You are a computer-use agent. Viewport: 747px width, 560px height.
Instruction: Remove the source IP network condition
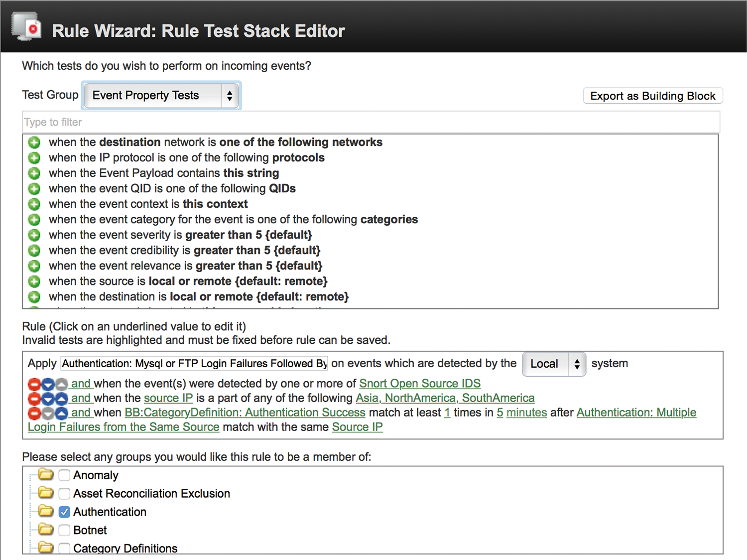34,398
